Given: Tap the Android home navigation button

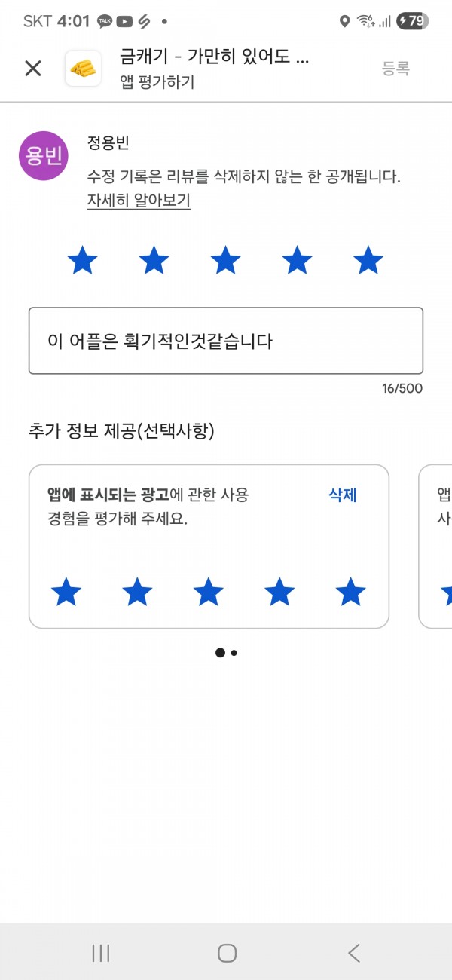Looking at the screenshot, I should click(227, 953).
